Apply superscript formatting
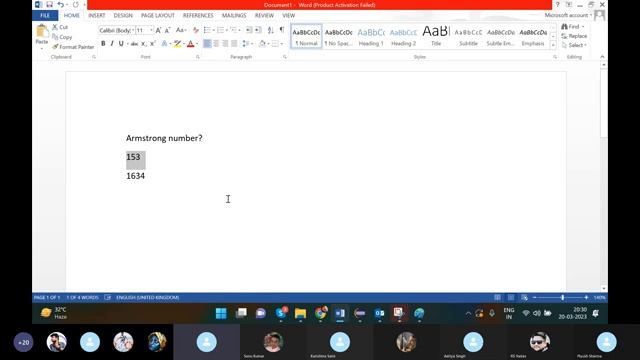The image size is (640, 360). [x=152, y=44]
